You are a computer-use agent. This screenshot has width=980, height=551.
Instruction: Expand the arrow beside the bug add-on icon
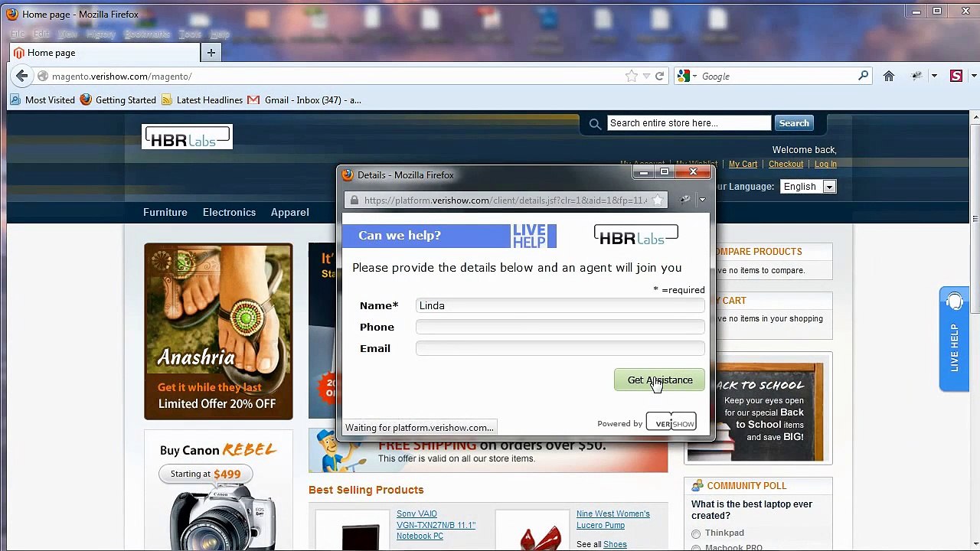click(934, 76)
